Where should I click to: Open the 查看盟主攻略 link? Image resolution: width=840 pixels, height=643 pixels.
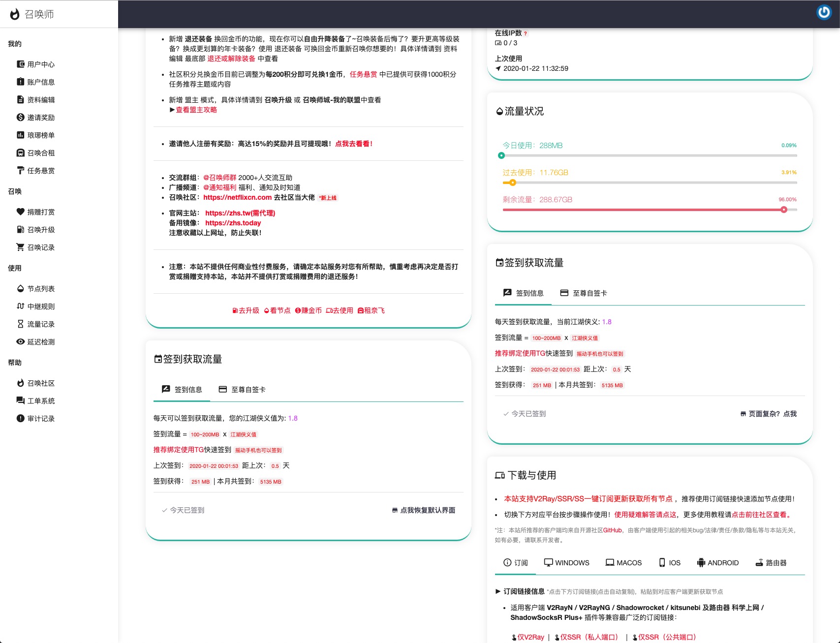pos(196,110)
